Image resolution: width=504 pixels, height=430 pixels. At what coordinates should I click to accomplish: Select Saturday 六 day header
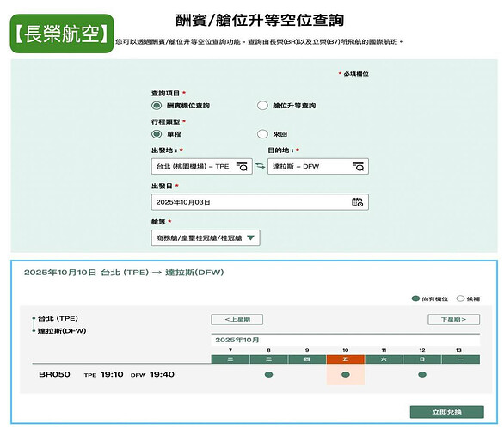pyautogui.click(x=384, y=359)
